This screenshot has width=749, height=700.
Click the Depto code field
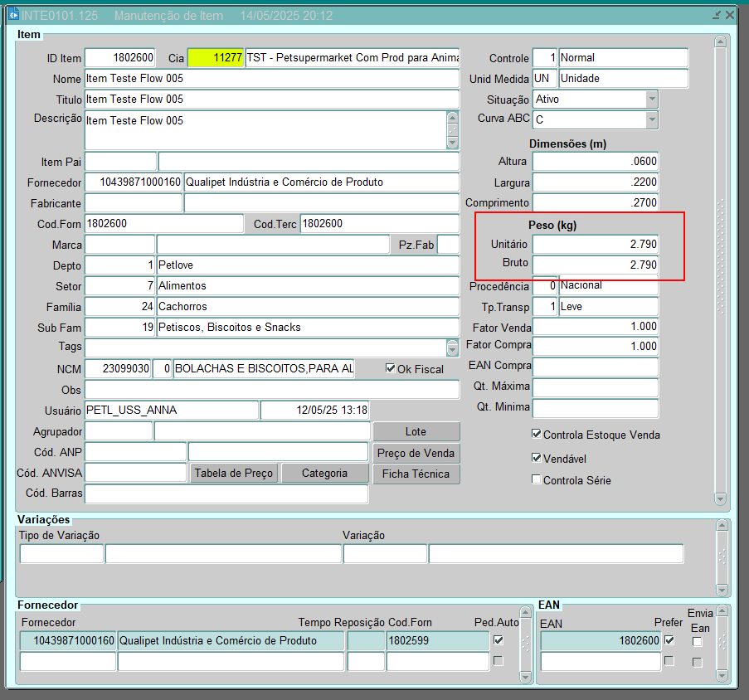[x=120, y=265]
